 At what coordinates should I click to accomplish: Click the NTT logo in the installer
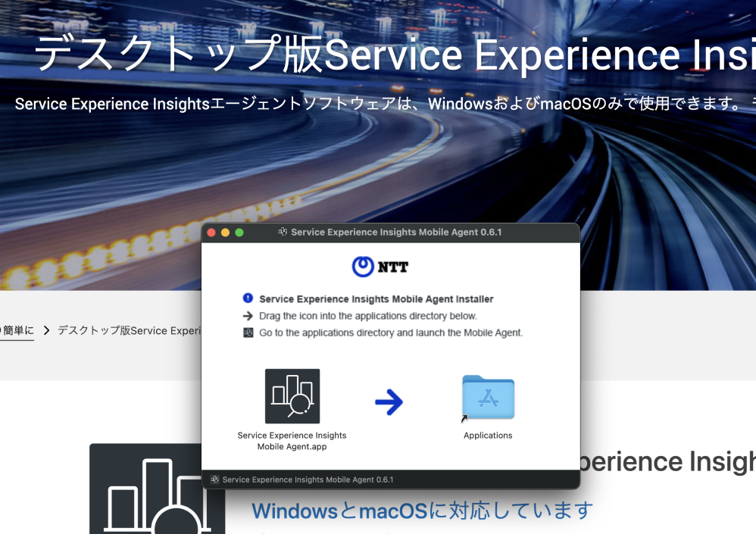[x=380, y=267]
